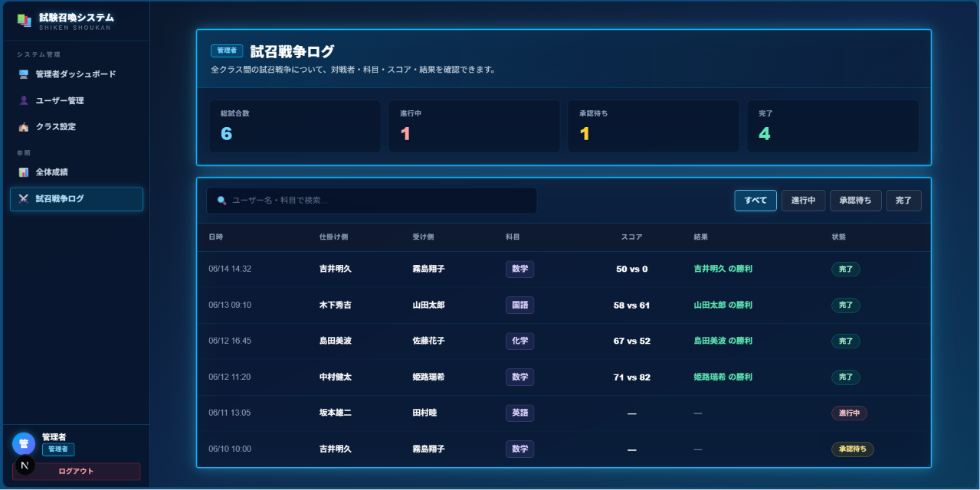Click the score 71 vs 82
Screen dimensions: 980x490
632,377
